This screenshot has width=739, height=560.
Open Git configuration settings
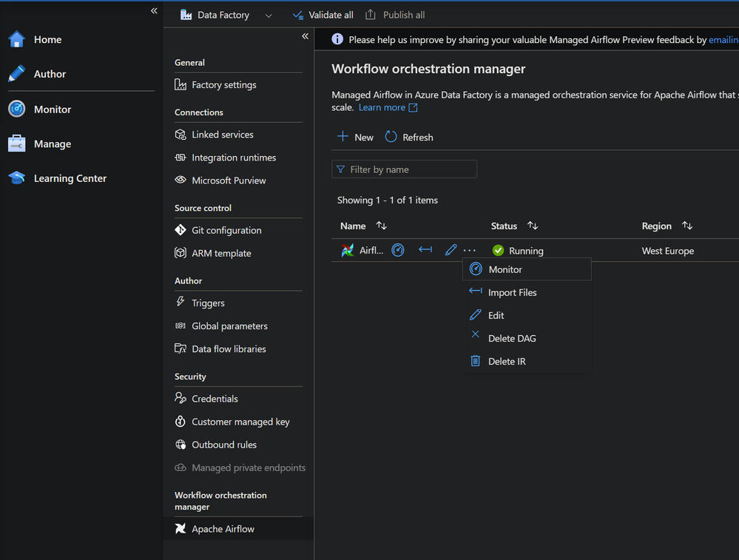pos(226,230)
